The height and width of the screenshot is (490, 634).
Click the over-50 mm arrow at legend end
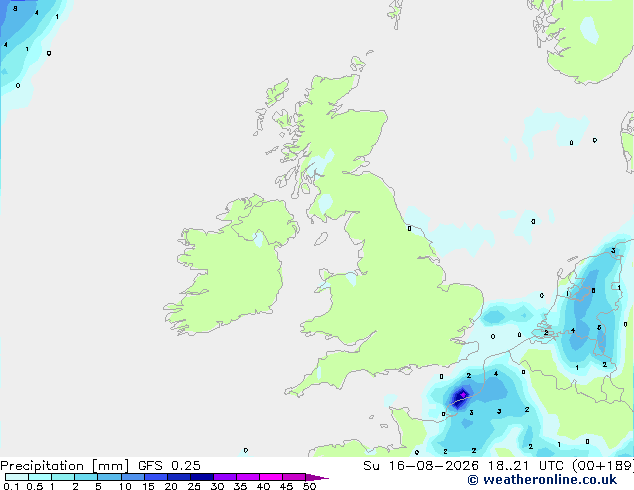click(x=317, y=477)
